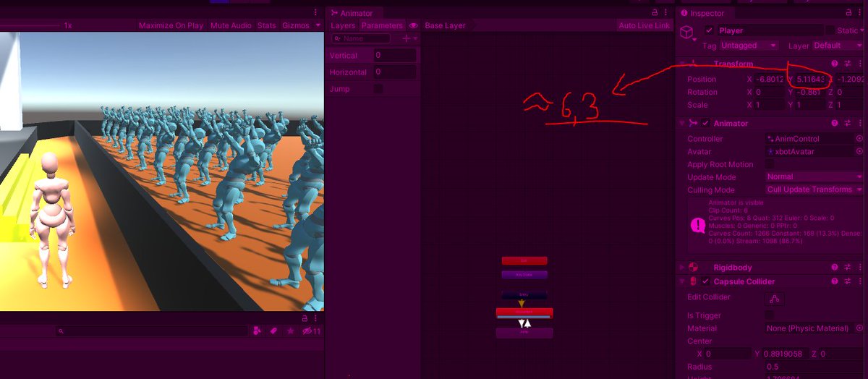Open the Static dropdown arrow

click(x=861, y=30)
